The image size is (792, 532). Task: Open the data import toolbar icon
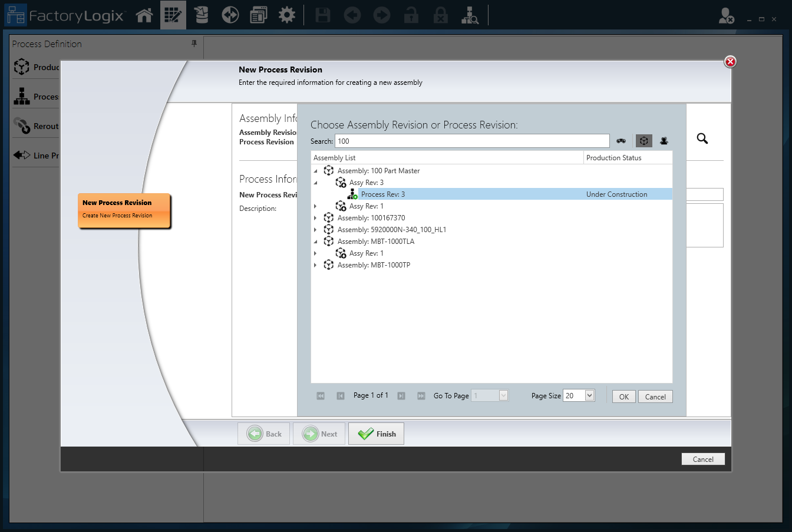coord(201,15)
